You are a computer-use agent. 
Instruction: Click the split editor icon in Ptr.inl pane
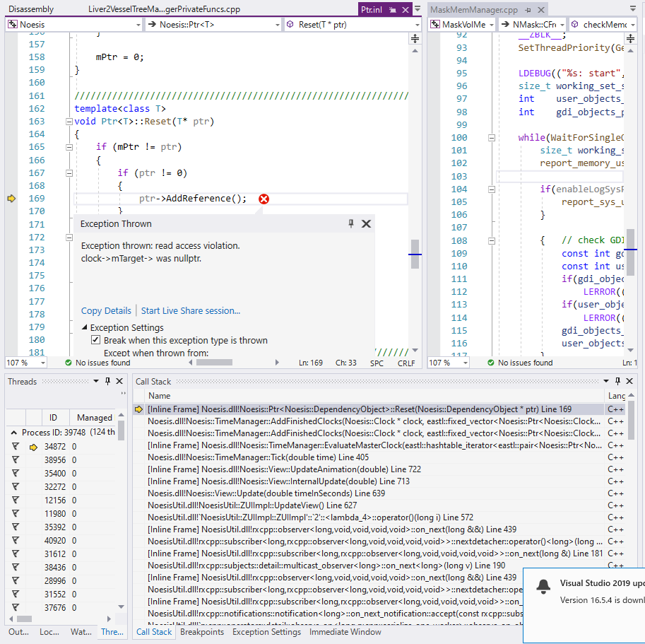coord(415,39)
